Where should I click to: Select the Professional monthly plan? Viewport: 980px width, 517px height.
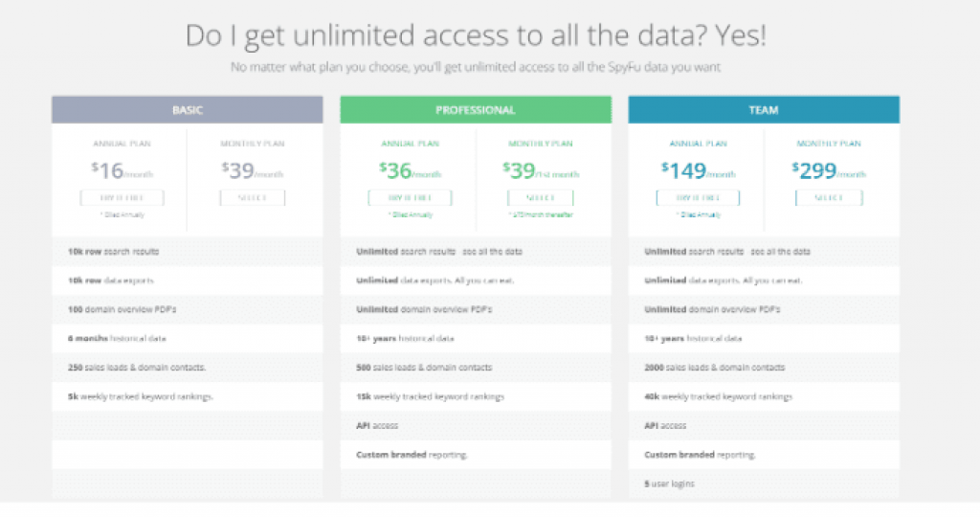541,197
